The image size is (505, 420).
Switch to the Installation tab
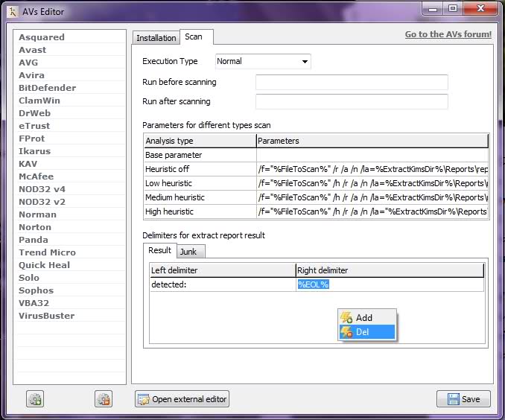(156, 38)
